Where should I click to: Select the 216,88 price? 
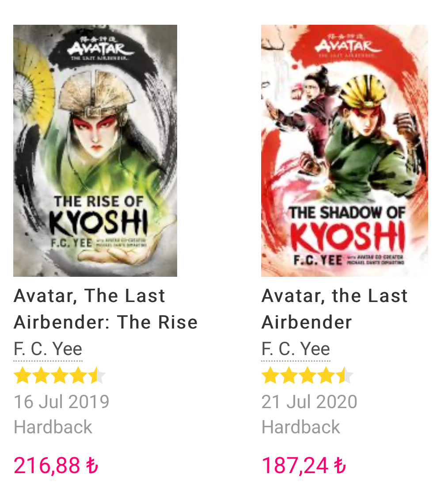point(47,466)
